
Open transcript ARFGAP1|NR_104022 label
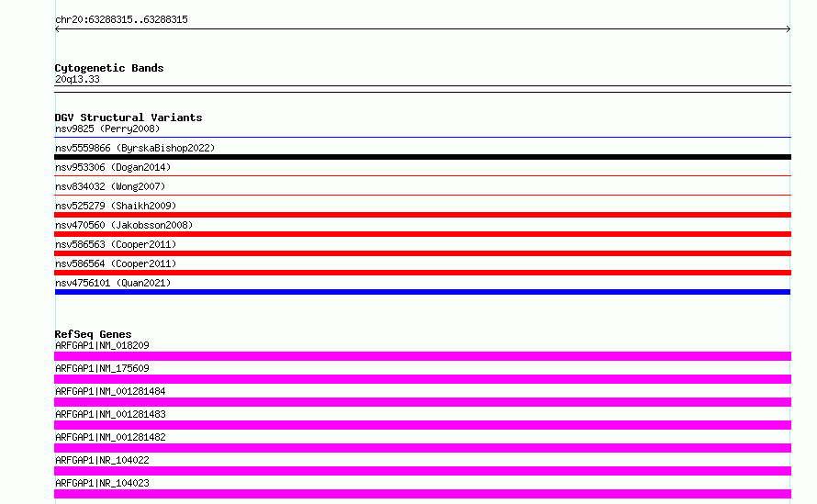[x=102, y=460]
